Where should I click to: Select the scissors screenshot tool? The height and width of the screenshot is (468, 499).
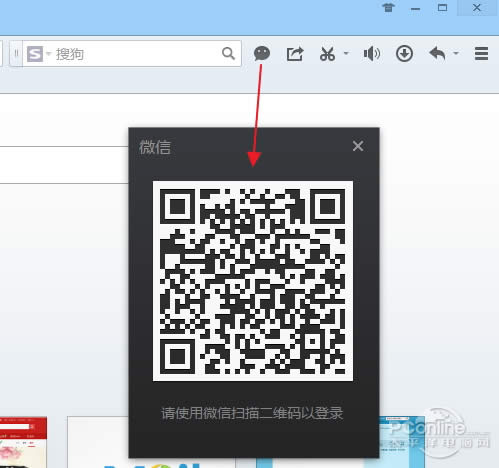327,54
